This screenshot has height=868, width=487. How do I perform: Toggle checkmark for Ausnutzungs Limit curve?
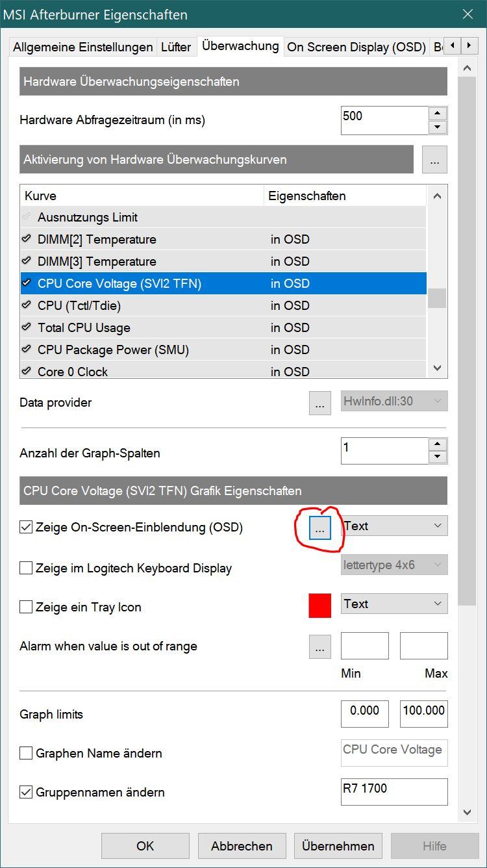[27, 217]
